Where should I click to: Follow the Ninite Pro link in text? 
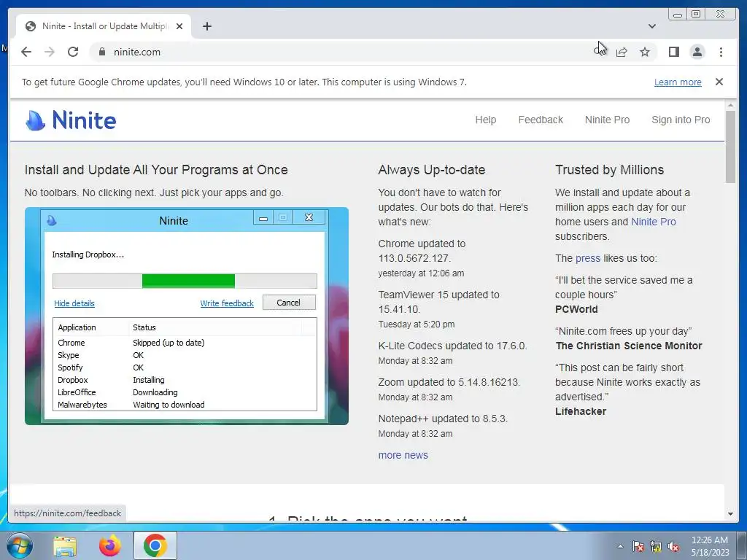(x=653, y=222)
